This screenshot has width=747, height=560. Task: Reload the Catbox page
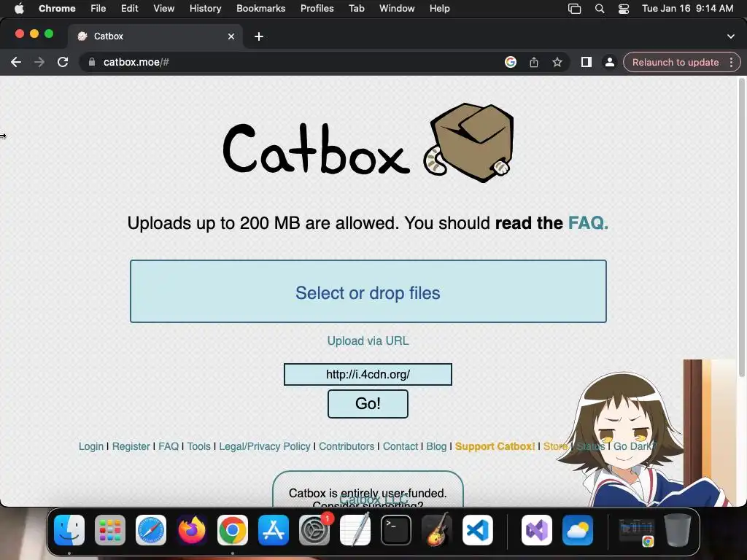(x=63, y=62)
